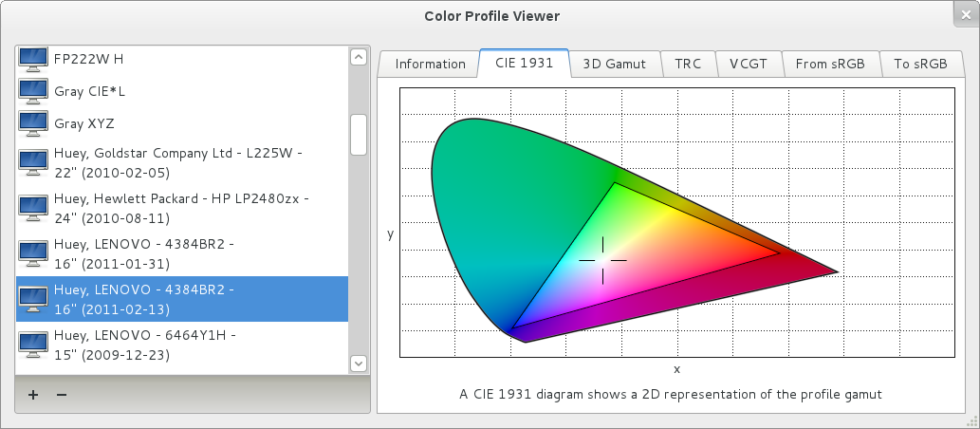The width and height of the screenshot is (980, 429).
Task: Select Huey LENOVO 4384BR2 (2011-01-31) profile
Action: [182, 254]
